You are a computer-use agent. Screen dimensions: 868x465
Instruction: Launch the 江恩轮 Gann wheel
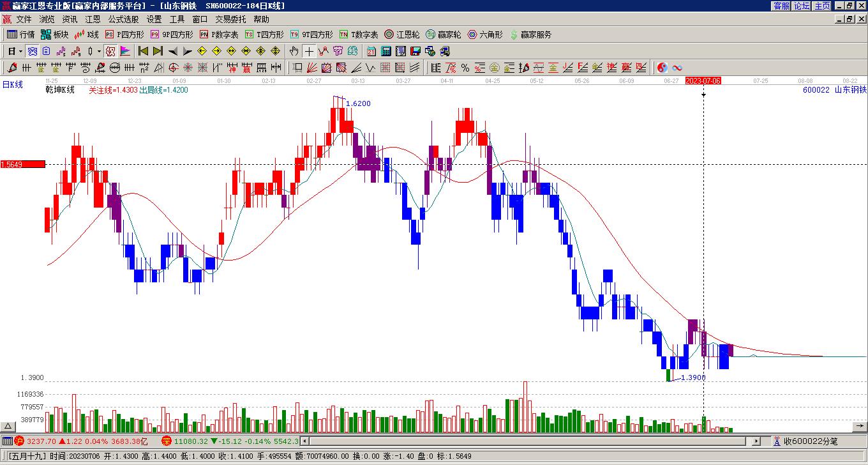coord(402,34)
